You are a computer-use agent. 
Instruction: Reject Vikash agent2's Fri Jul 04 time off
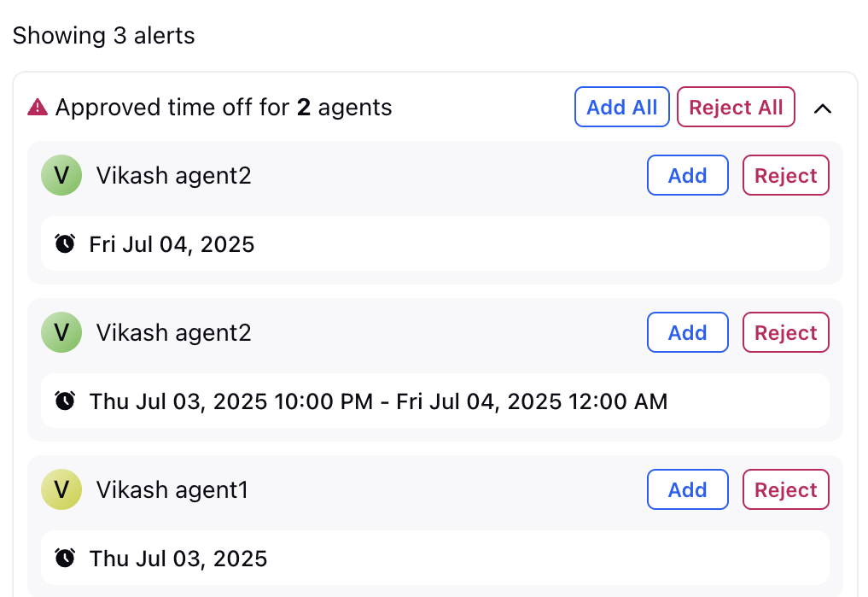[x=785, y=175]
